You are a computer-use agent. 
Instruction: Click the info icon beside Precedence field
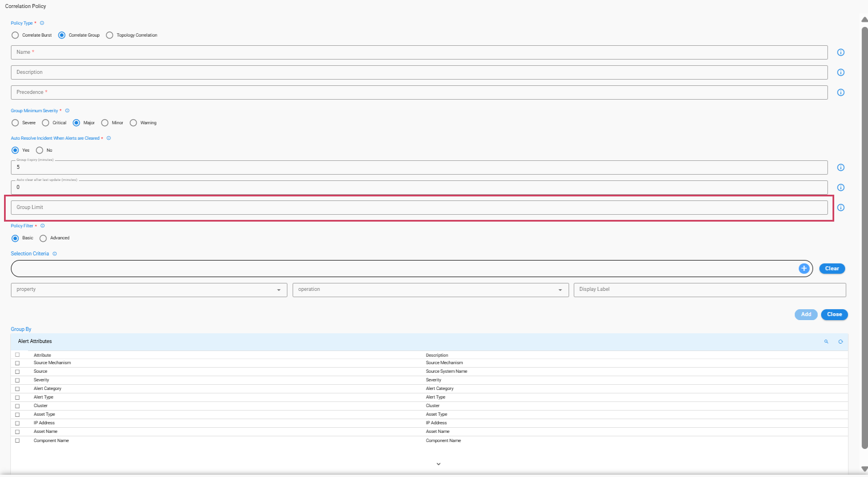[841, 93]
